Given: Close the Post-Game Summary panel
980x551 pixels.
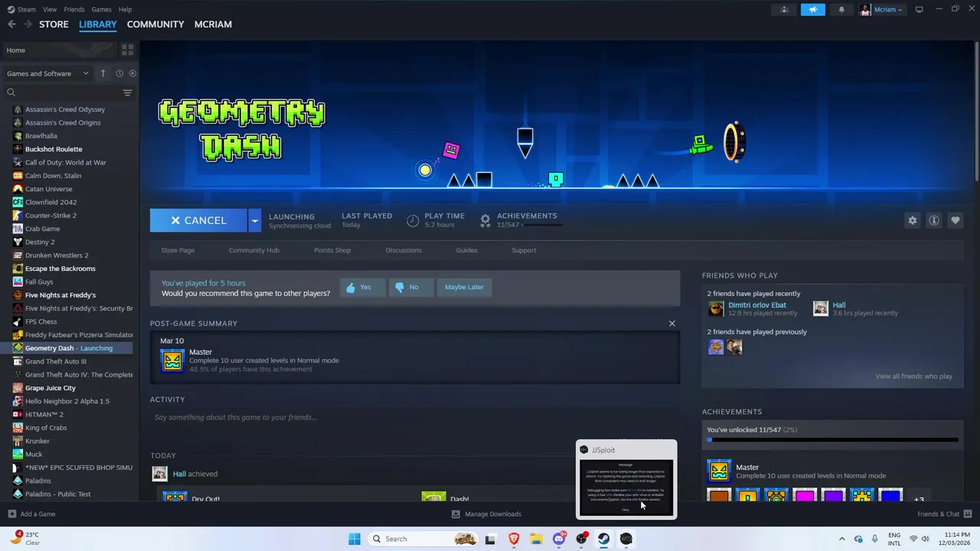Looking at the screenshot, I should 672,324.
